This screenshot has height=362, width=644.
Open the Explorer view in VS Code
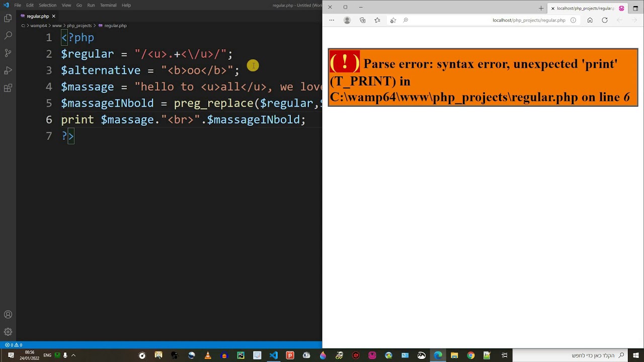tap(8, 18)
